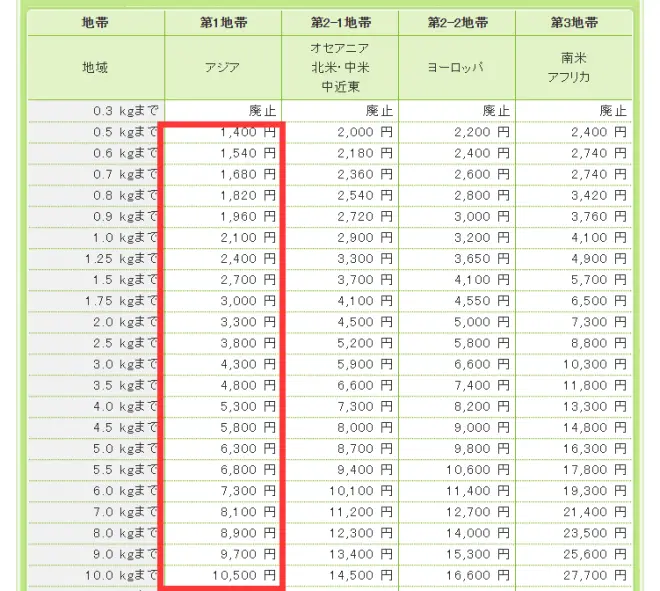
Task: Select 2,360 円 in the 0.7 kg row
Action: [365, 174]
